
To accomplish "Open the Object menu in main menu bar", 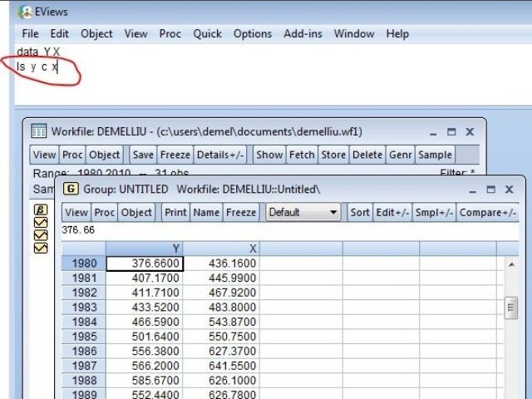I will [96, 34].
